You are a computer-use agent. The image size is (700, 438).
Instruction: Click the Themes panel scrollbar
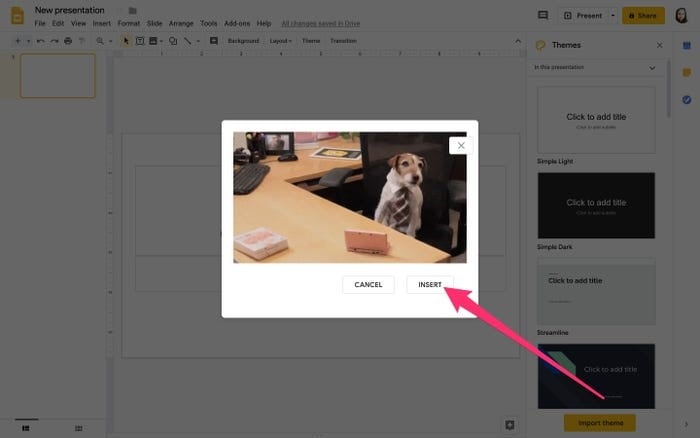coord(669,89)
